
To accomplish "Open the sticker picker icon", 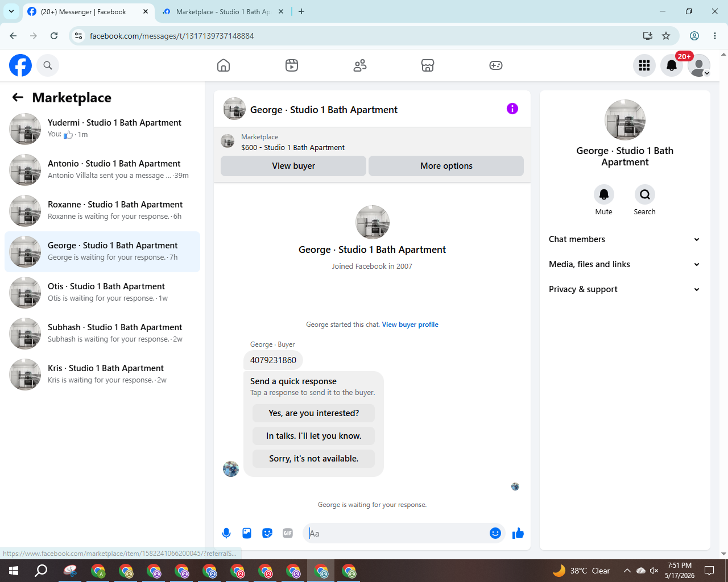I will tap(267, 533).
